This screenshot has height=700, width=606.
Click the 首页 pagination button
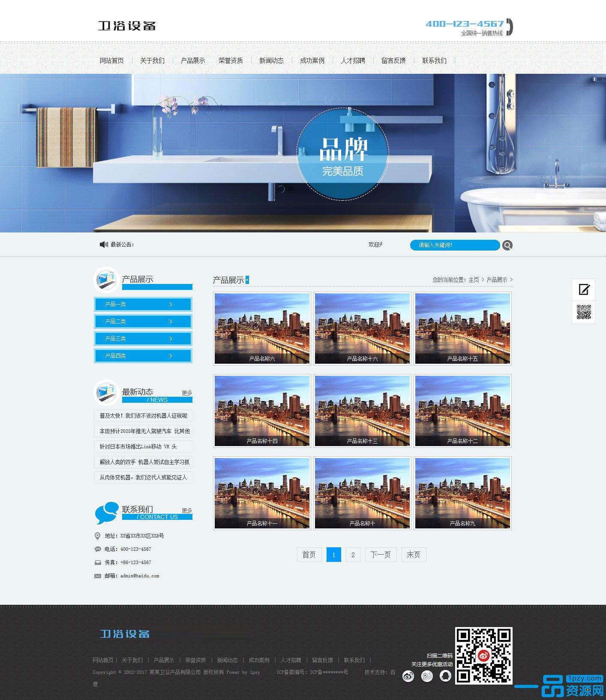(309, 555)
